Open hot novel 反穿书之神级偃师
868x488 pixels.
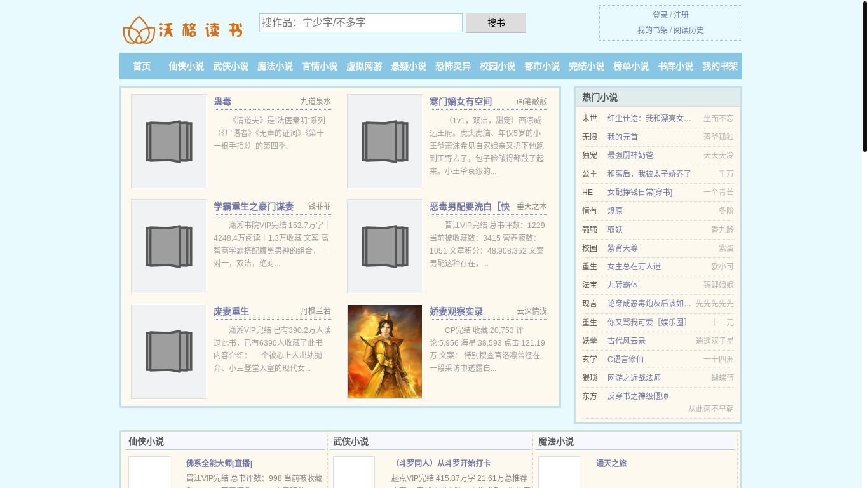[x=638, y=396]
